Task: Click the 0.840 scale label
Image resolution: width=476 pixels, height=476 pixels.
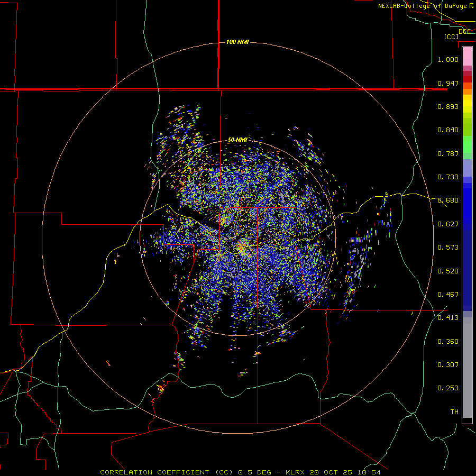Action: (448, 130)
